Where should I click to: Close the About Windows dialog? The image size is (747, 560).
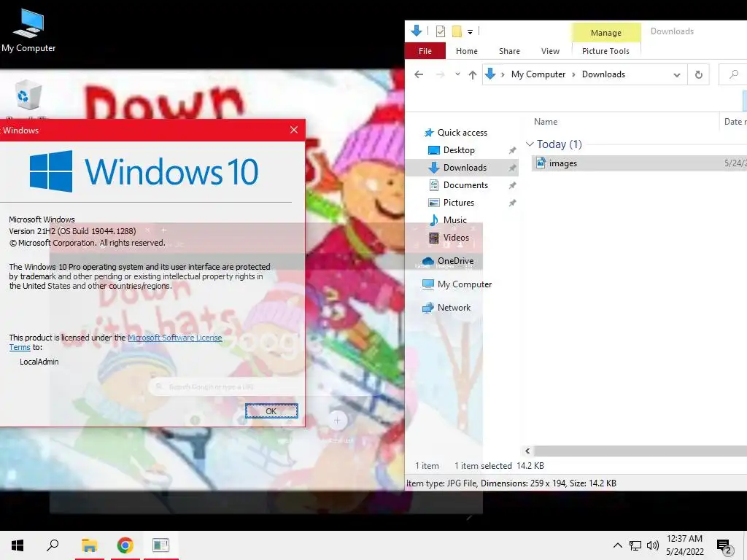point(294,130)
